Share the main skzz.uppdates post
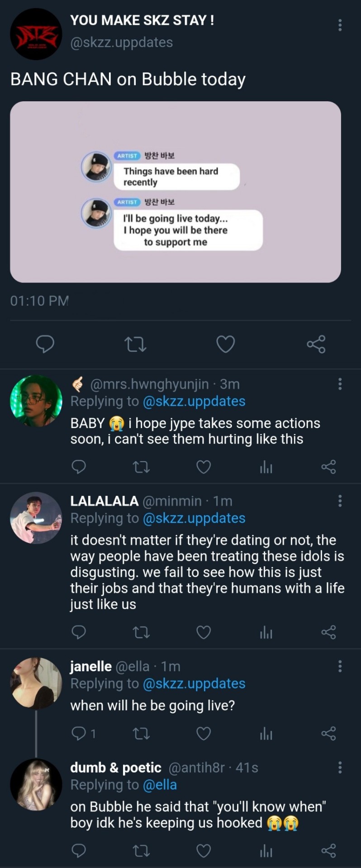Image resolution: width=361 pixels, height=868 pixels. [316, 344]
